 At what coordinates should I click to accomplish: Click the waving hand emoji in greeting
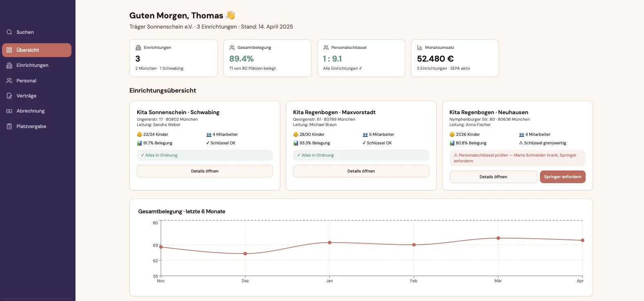231,15
